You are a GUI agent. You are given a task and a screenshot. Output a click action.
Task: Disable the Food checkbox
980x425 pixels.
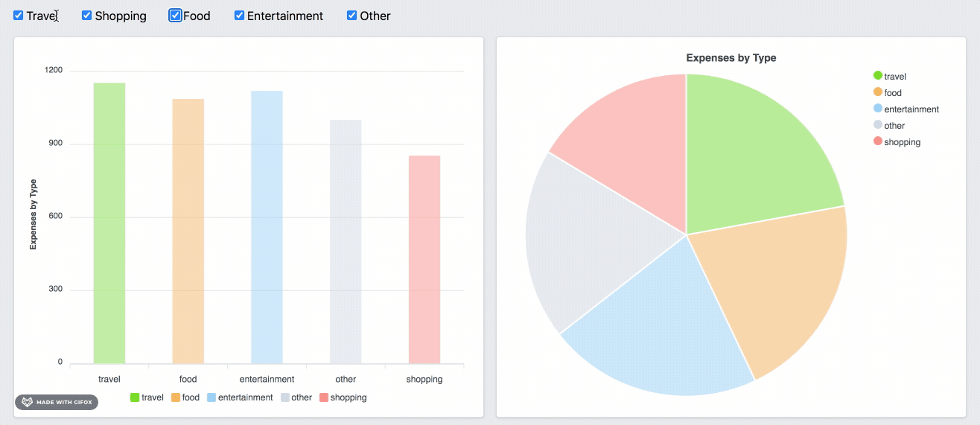175,16
